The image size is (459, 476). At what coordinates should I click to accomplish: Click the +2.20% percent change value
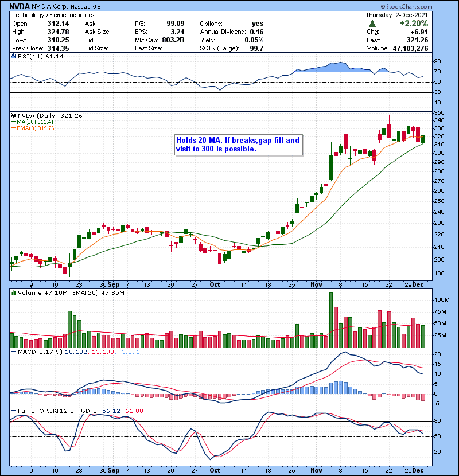[414, 24]
